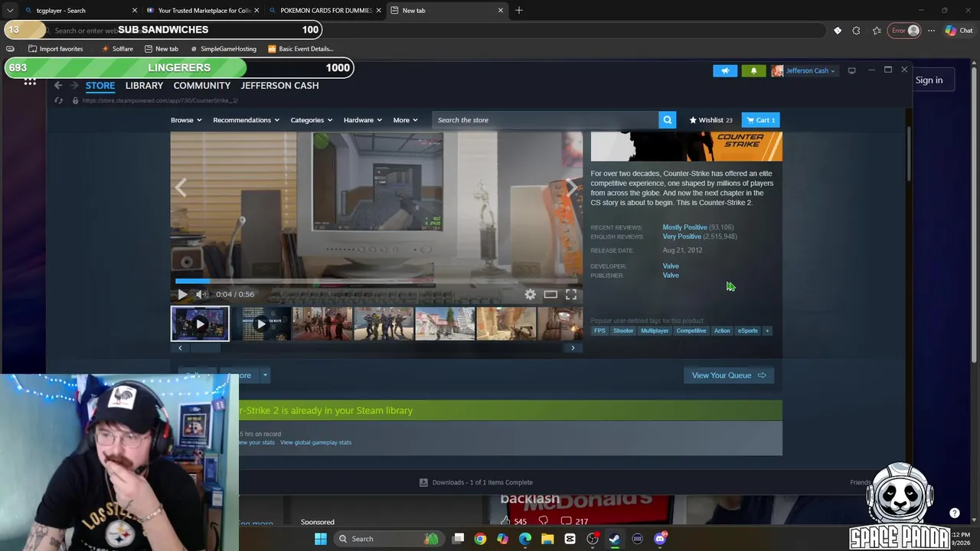
Task: Open Edge extensions puzzle icon
Action: coord(856,31)
